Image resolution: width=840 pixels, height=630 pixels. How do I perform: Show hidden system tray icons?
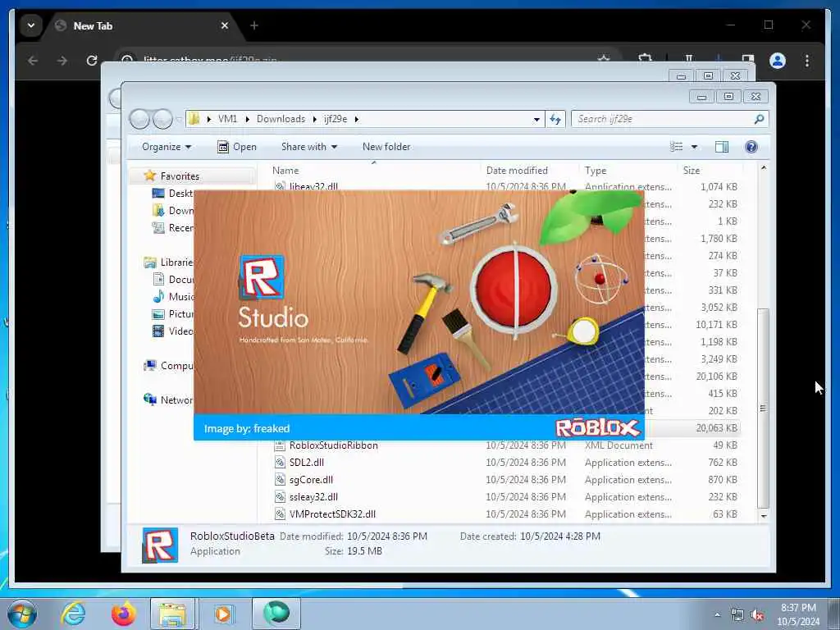point(717,614)
